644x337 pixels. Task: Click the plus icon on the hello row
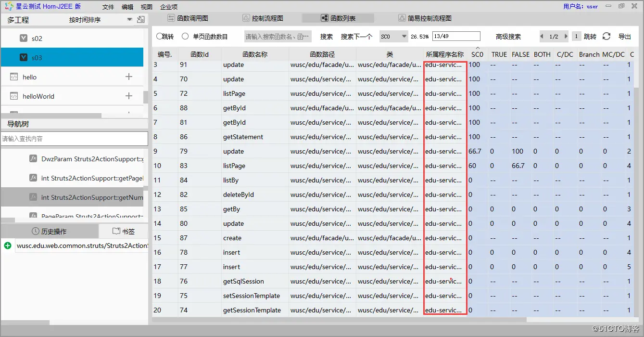click(128, 77)
